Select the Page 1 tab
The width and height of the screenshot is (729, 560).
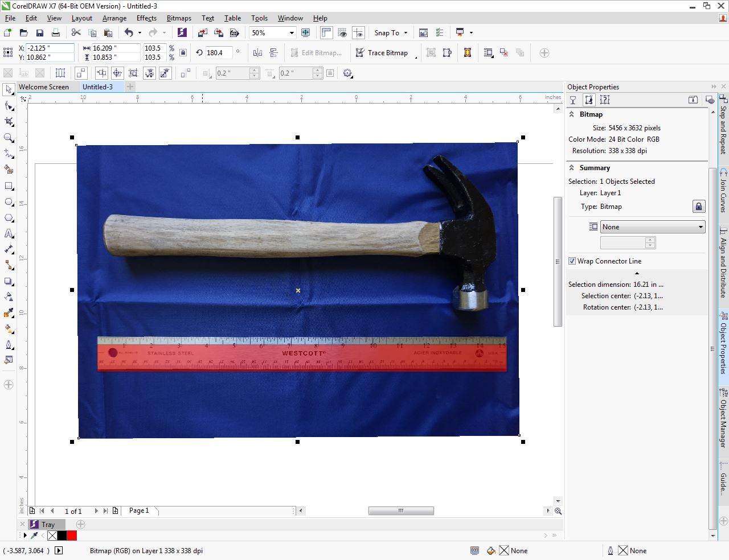coord(139,510)
